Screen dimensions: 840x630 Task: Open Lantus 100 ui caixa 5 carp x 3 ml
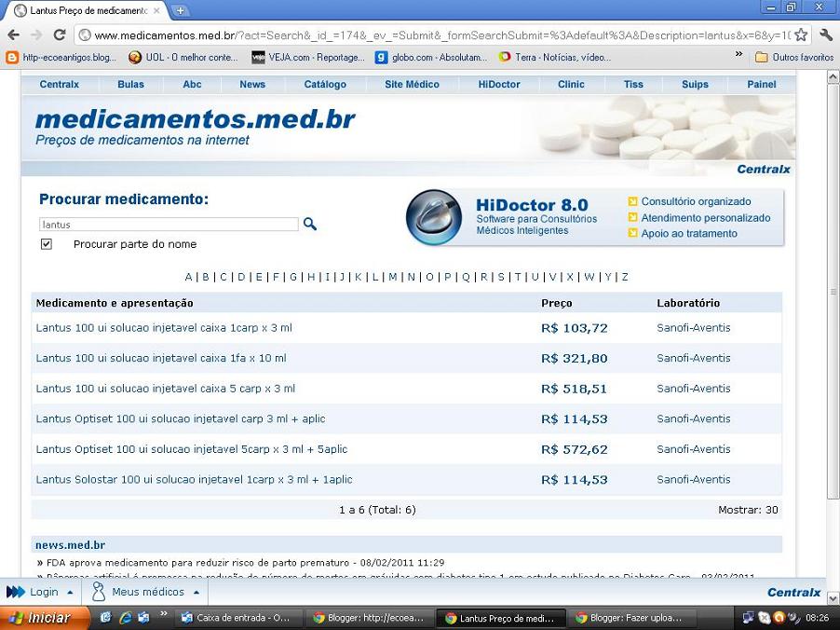pos(166,389)
